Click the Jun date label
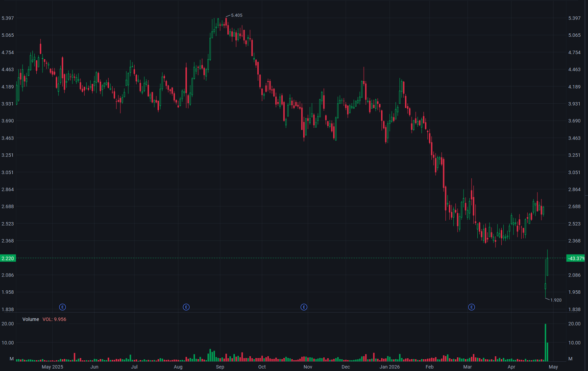 click(x=95, y=367)
